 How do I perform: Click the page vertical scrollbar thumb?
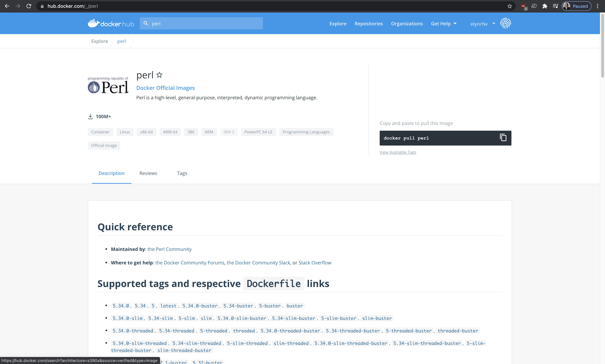[x=602, y=45]
